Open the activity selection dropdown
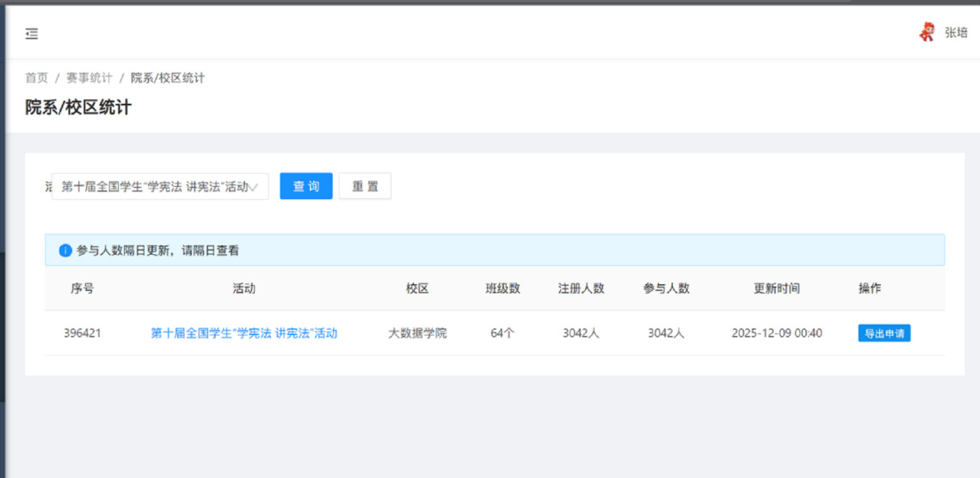The height and width of the screenshot is (478, 980). click(x=155, y=187)
